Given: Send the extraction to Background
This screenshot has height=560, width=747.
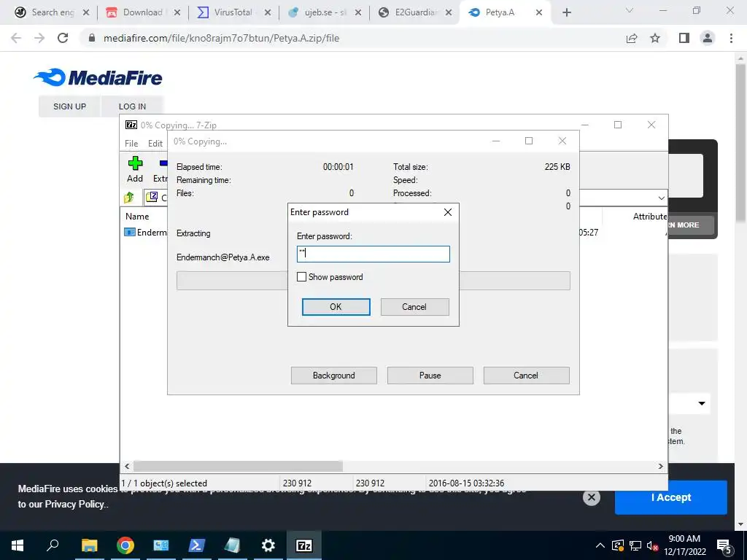Looking at the screenshot, I should click(x=334, y=376).
